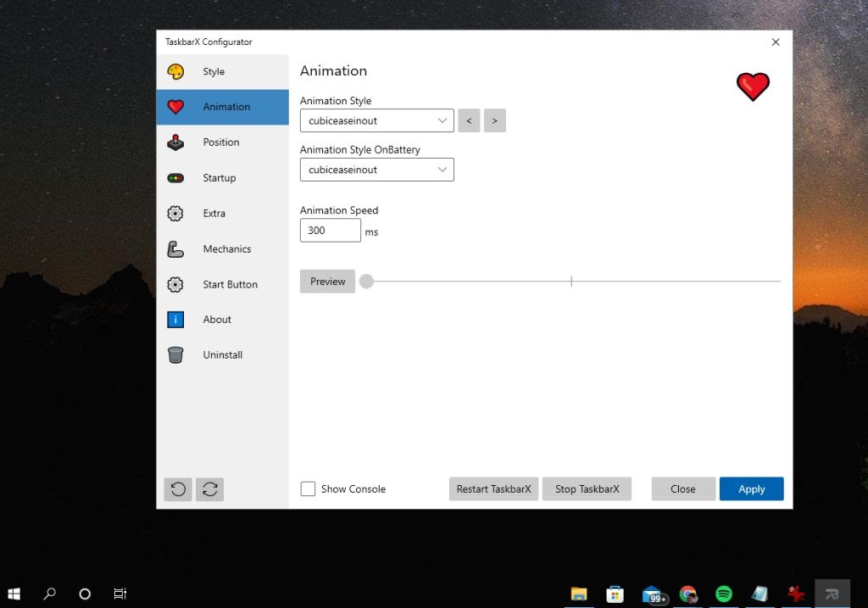
Task: Open Uninstall via trash can icon
Action: [x=175, y=354]
